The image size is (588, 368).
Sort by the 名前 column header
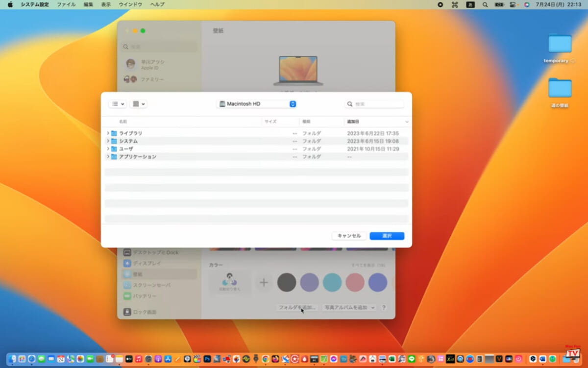pos(123,122)
